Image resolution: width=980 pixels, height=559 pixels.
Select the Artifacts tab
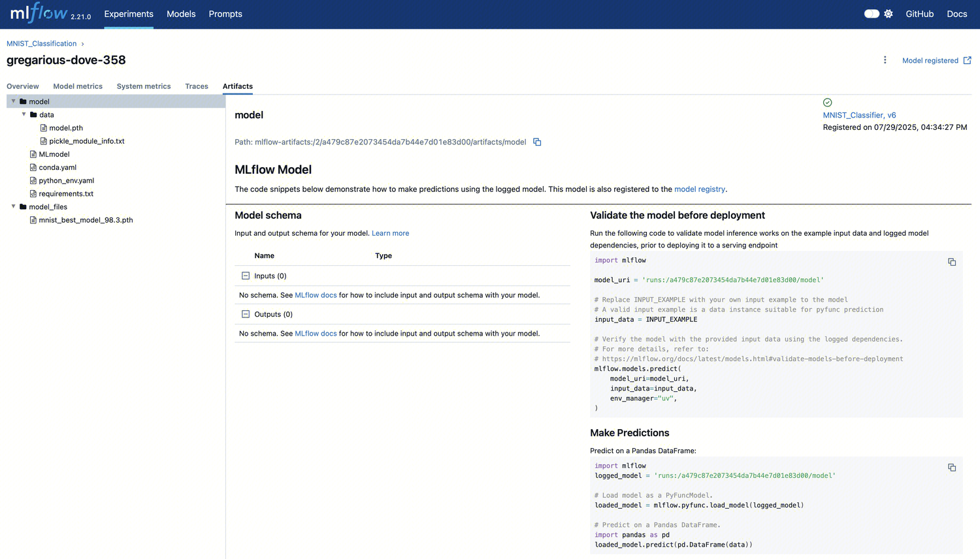(x=238, y=86)
